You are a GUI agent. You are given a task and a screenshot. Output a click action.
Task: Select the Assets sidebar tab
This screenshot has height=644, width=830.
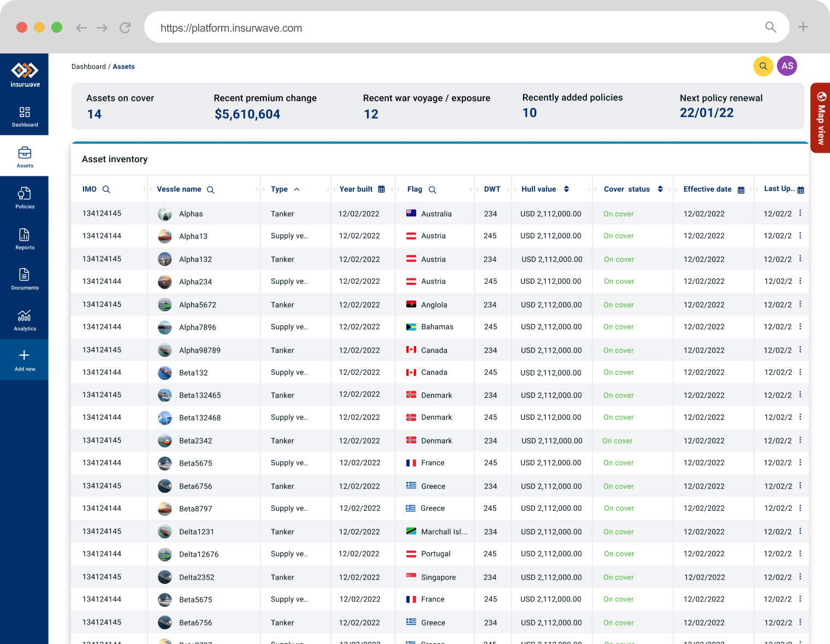coord(25,156)
